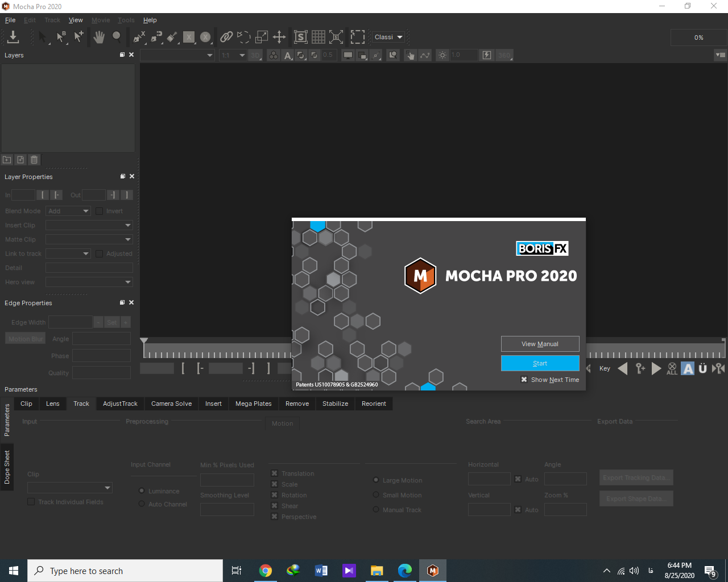
Task: Click the timeline playhead marker
Action: [x=144, y=341]
